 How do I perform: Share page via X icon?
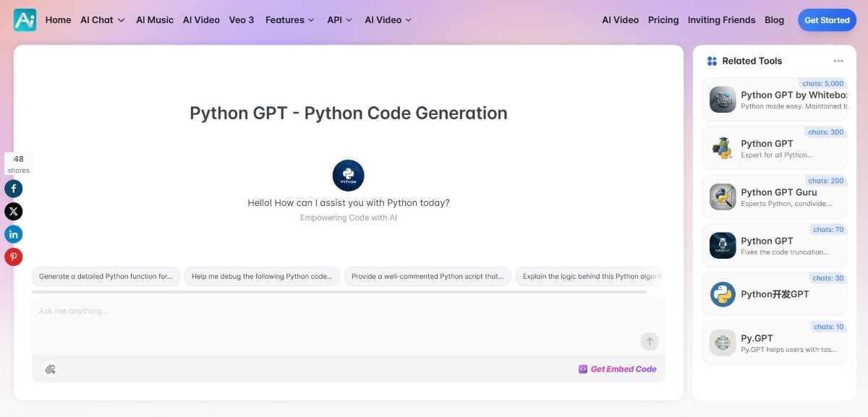14,211
